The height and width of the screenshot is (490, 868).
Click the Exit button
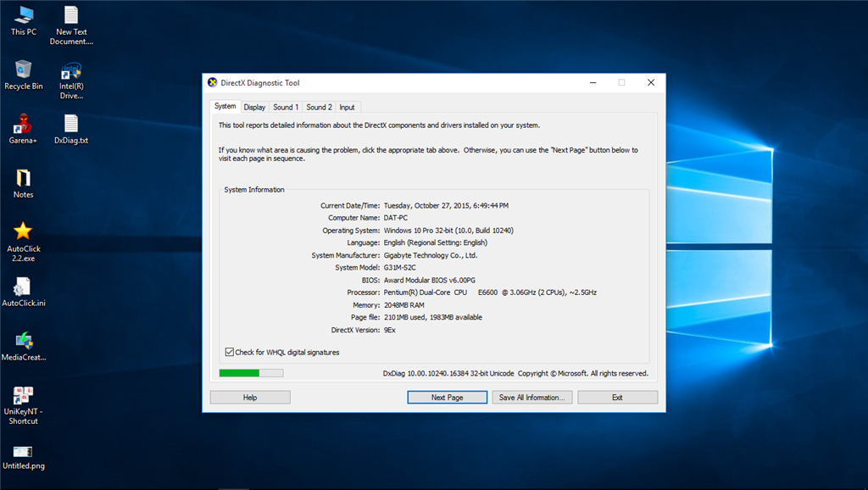618,398
